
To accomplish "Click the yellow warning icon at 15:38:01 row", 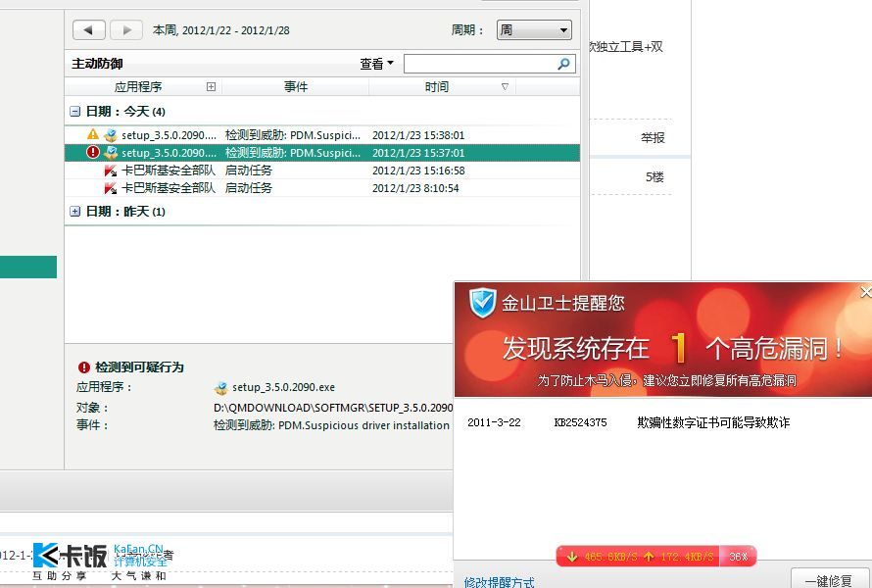I will pos(93,134).
